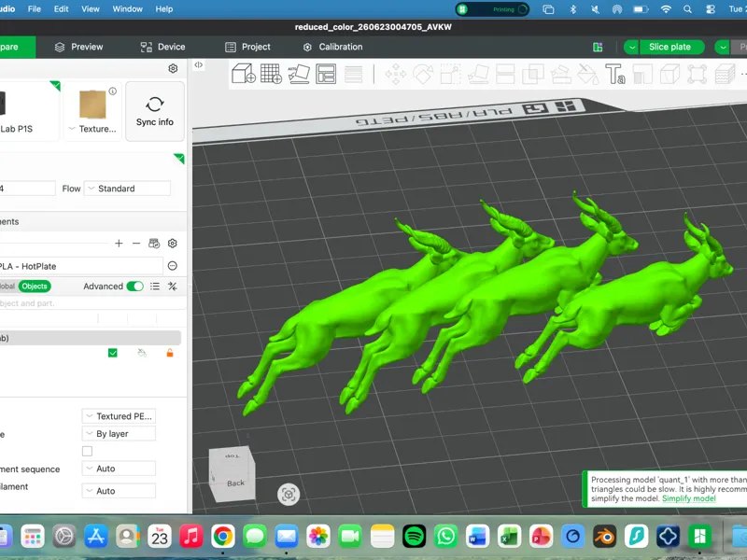
Task: Click the cube outline icon in the toolbar
Action: 669,74
